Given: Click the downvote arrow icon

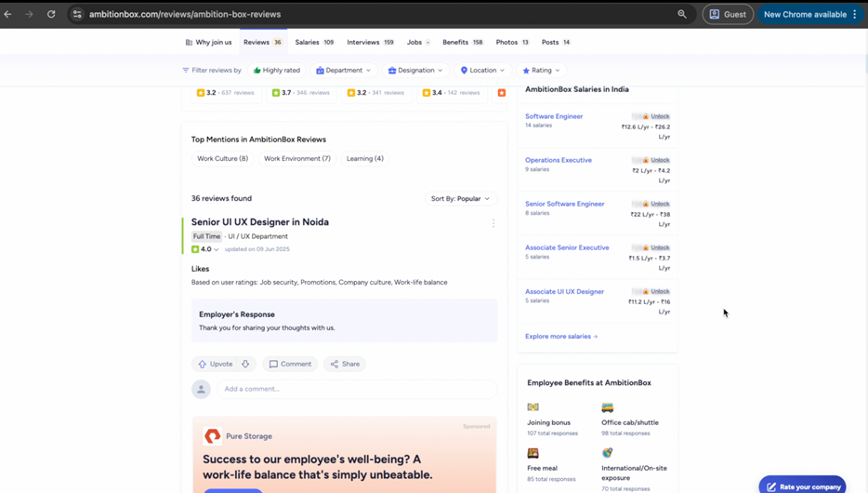Looking at the screenshot, I should coord(245,365).
